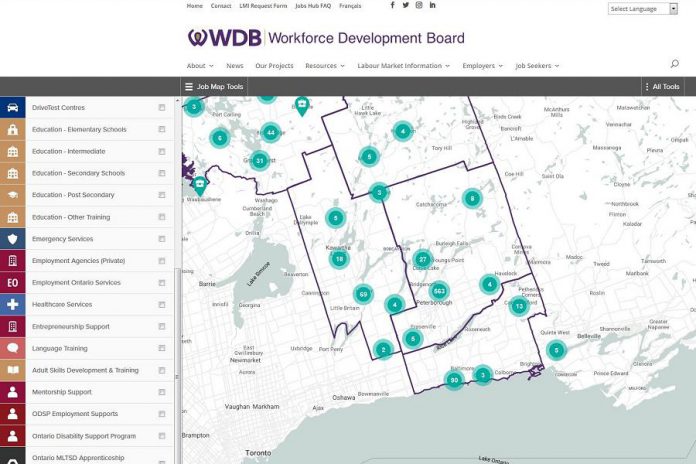Open the All Tools menu

pyautogui.click(x=662, y=87)
